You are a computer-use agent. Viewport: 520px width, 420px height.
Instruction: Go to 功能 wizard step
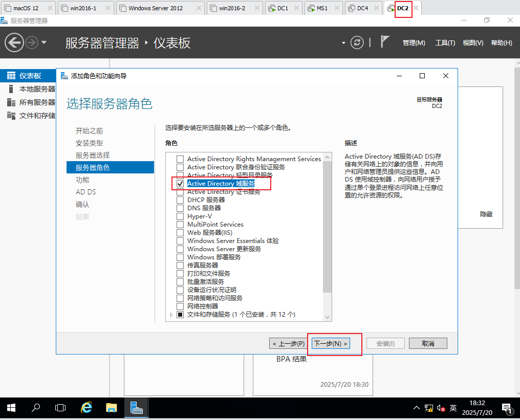coord(82,180)
